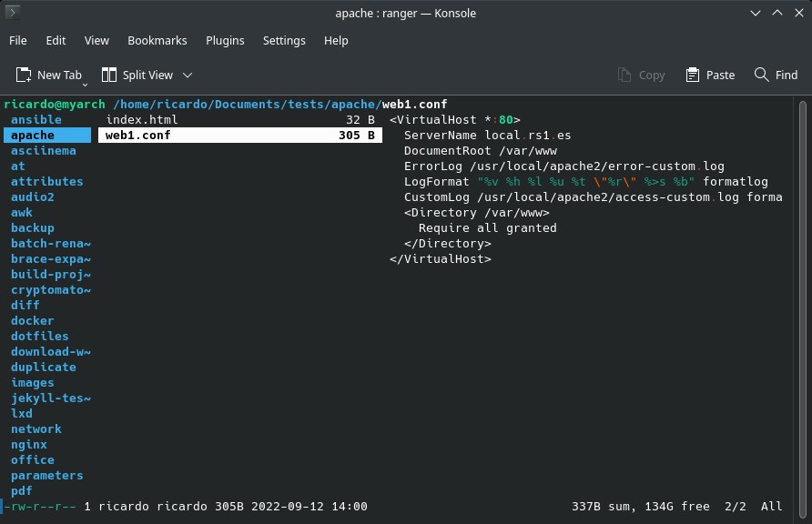Select the diff directory

point(25,305)
